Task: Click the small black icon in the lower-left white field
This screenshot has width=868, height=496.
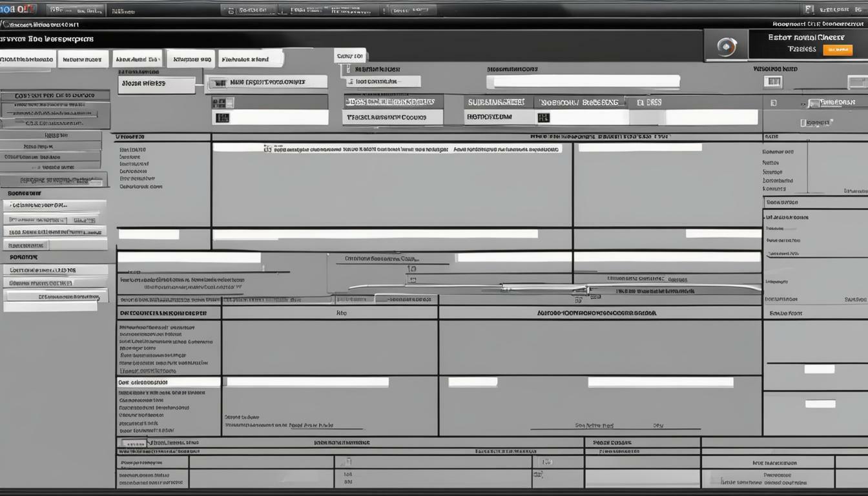Action: point(222,118)
